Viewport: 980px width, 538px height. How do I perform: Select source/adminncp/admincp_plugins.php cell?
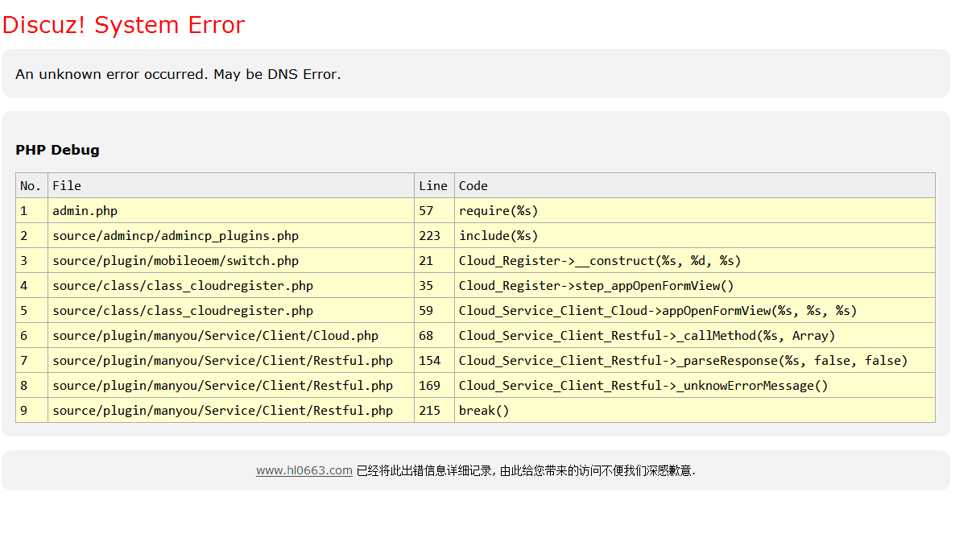coord(231,236)
